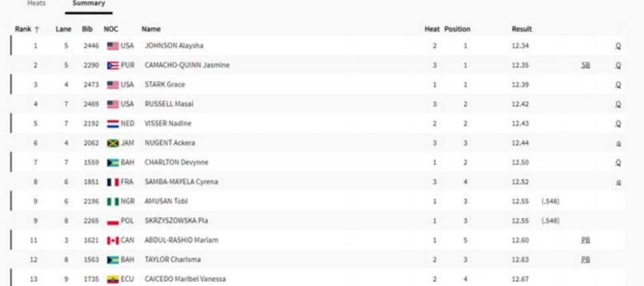Click the Result column header
Viewport: 644px width, 286px height.
click(521, 29)
